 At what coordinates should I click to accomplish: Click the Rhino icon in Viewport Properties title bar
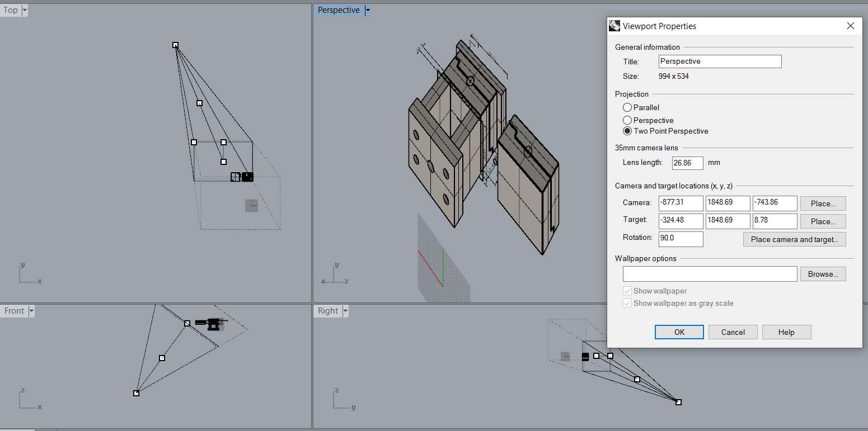point(614,26)
